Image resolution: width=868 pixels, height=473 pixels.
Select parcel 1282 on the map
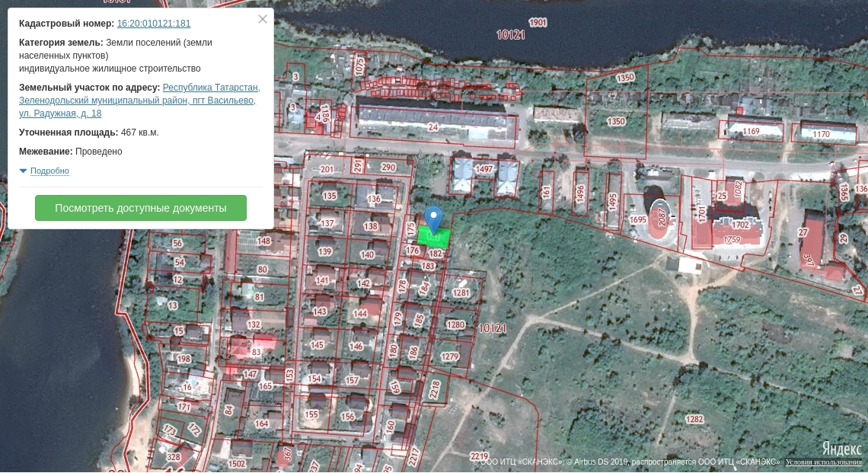point(694,419)
